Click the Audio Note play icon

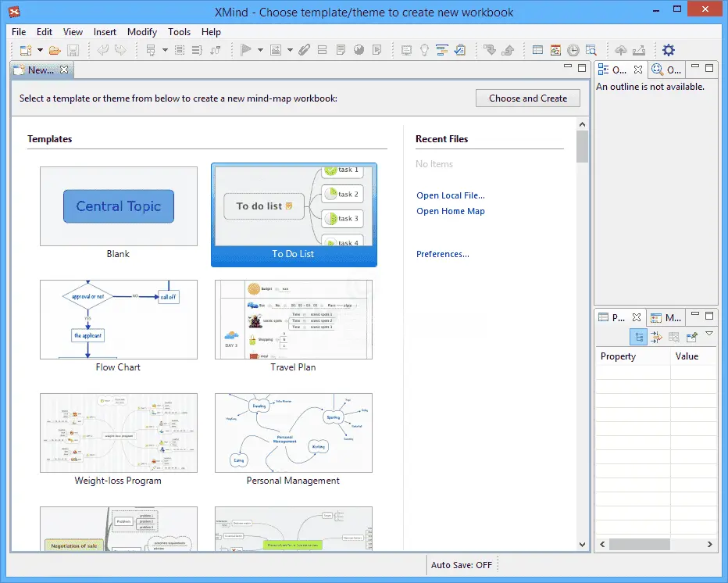(x=377, y=50)
